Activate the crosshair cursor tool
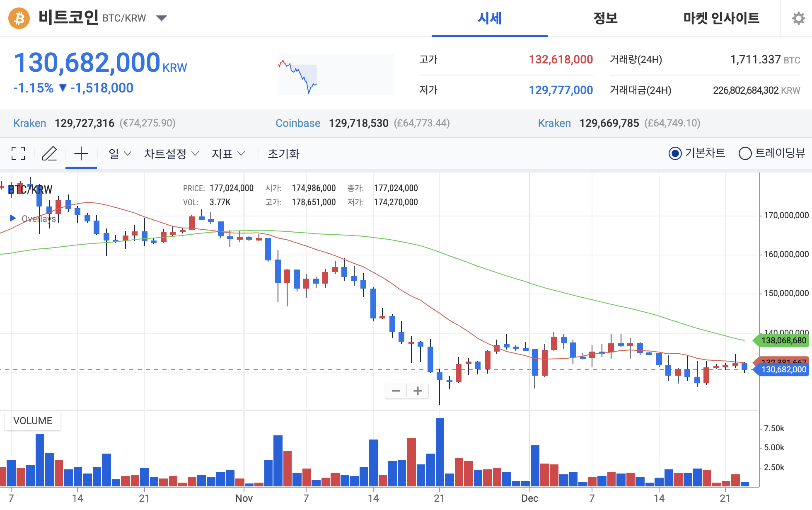Image resolution: width=812 pixels, height=510 pixels. 81,153
